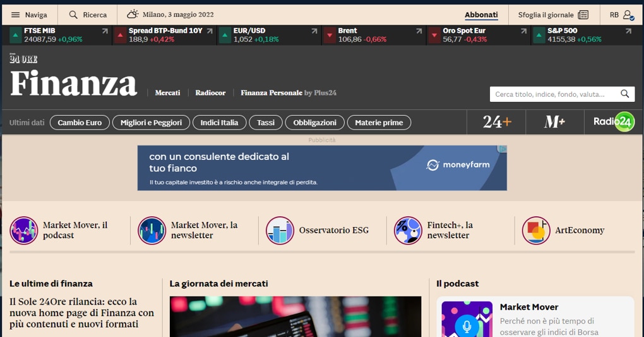This screenshot has width=644, height=337.
Task: Open La giornata dei mercati photo
Action: (295, 316)
